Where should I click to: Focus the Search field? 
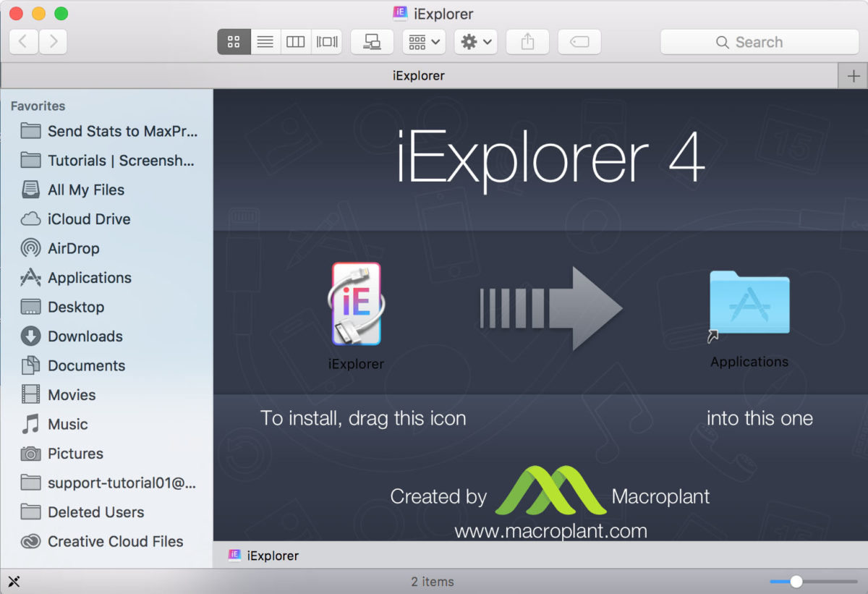click(759, 42)
